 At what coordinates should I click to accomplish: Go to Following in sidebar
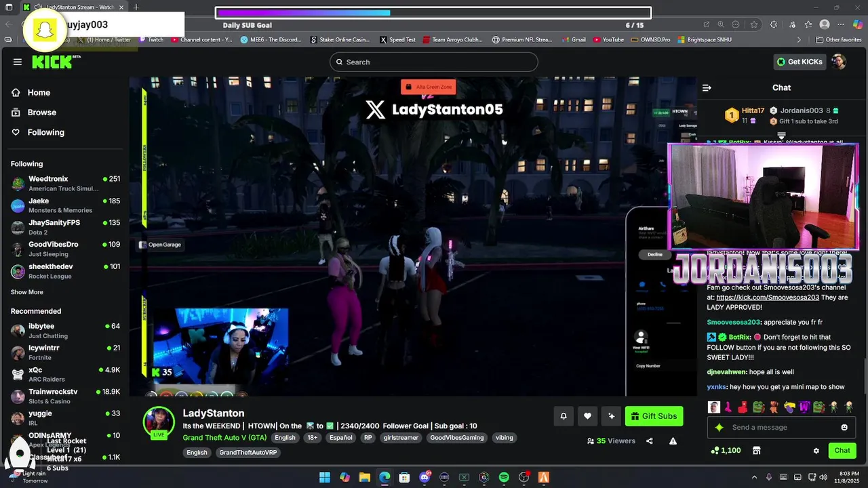point(38,132)
